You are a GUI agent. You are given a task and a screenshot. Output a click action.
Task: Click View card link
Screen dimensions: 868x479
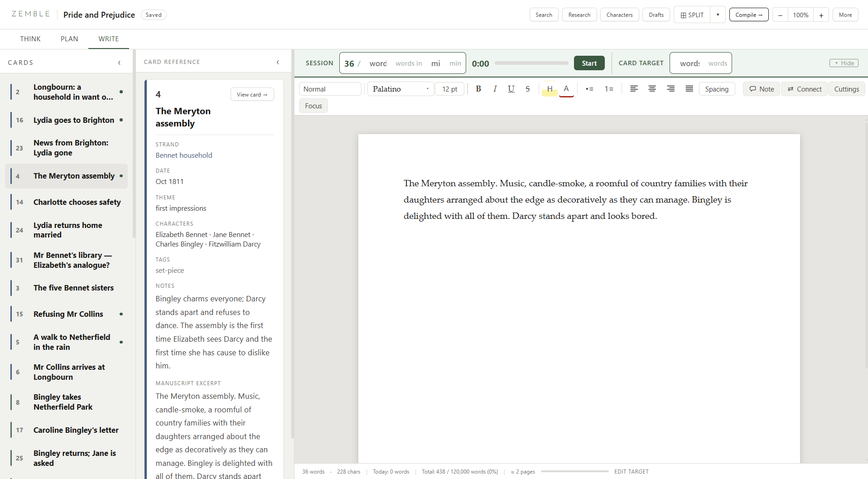click(252, 94)
